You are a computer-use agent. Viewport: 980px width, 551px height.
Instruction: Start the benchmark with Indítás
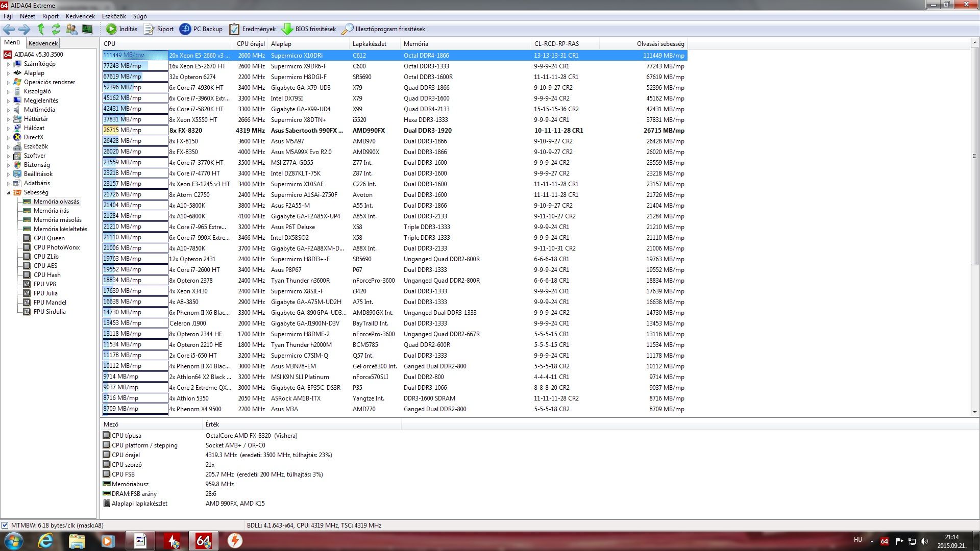coord(122,29)
